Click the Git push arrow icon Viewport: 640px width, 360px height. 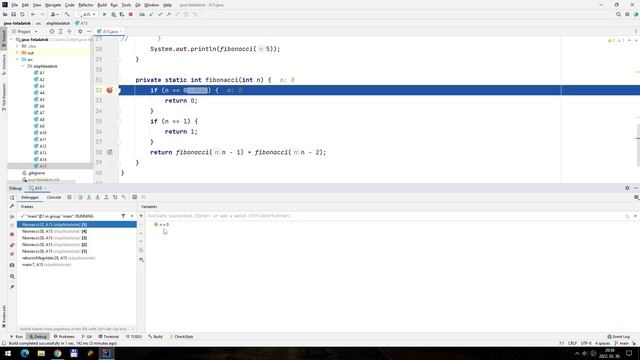tap(169, 14)
